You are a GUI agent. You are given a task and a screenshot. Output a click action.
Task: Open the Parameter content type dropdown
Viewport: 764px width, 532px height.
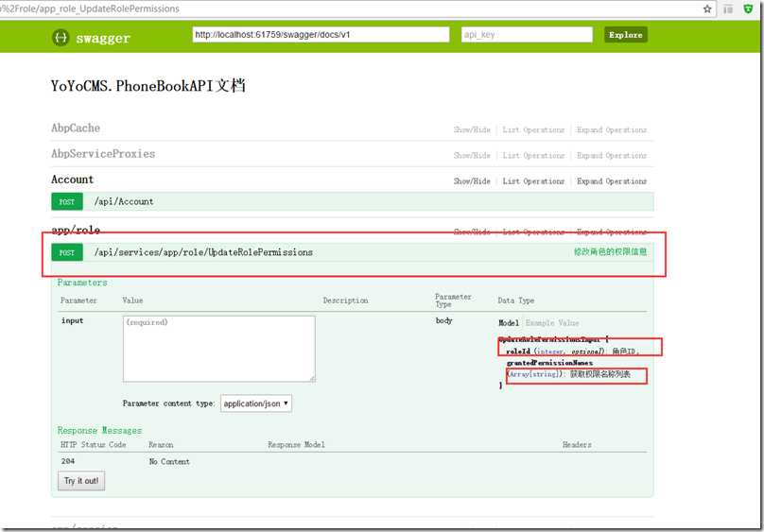pyautogui.click(x=256, y=403)
